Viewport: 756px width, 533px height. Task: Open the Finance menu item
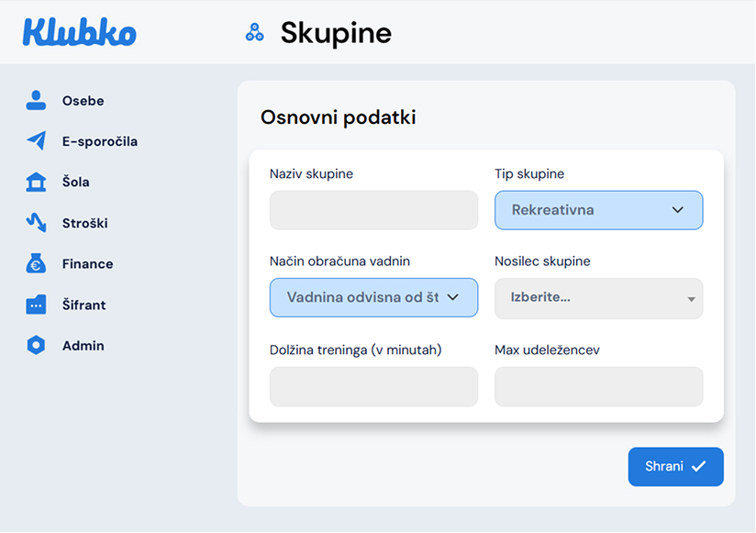click(87, 264)
